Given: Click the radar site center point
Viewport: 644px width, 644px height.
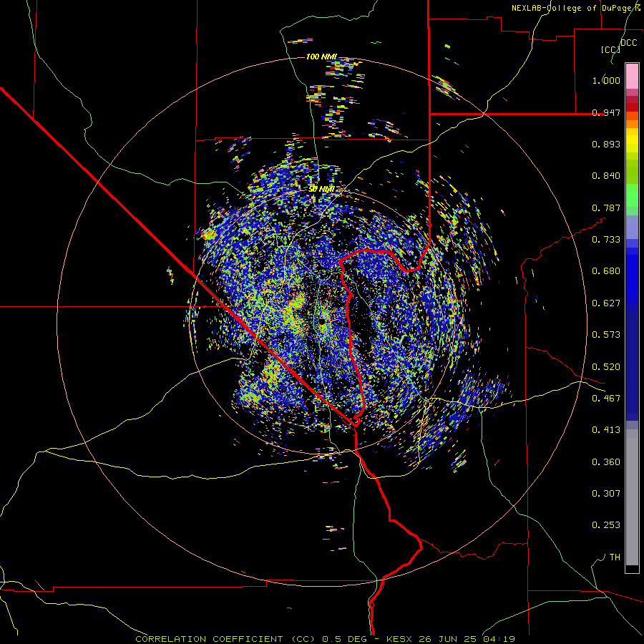Looking at the screenshot, I should coord(322,321).
